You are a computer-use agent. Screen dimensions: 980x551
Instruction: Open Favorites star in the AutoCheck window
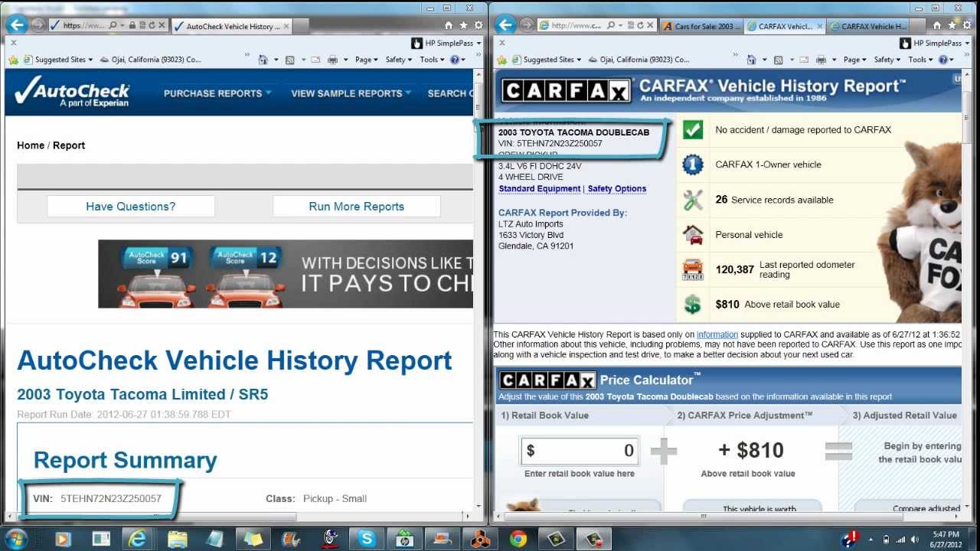(463, 25)
